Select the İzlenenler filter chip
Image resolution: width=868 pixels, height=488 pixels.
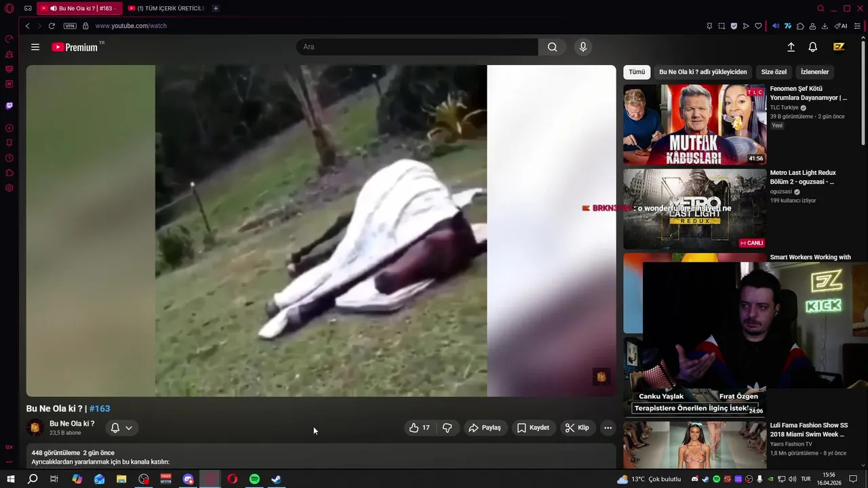[x=814, y=72]
